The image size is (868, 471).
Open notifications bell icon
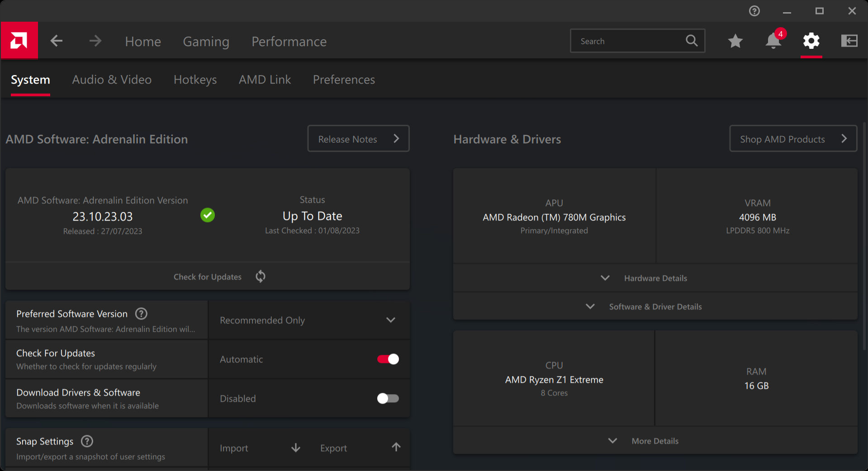click(773, 41)
